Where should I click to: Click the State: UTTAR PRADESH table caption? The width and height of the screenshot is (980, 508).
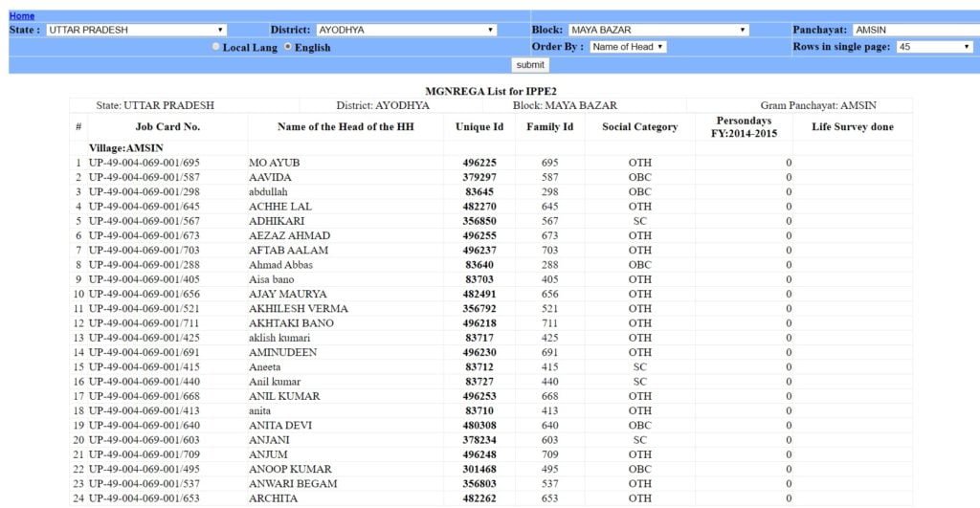(x=155, y=105)
